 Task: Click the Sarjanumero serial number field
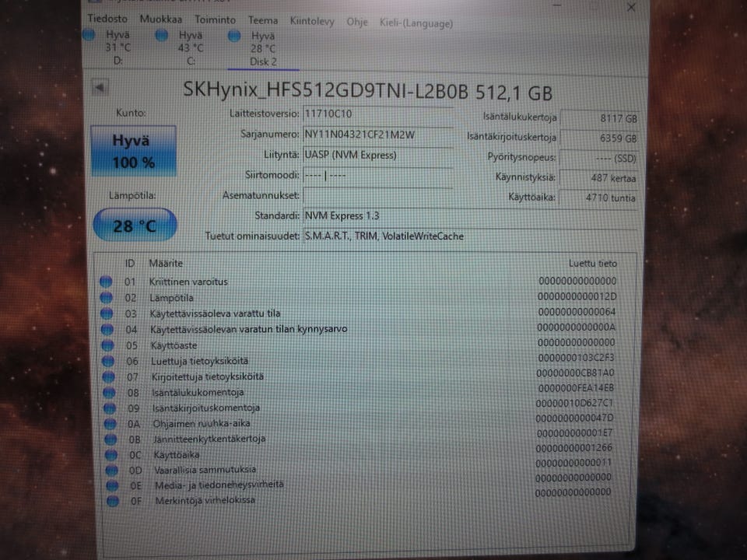coord(377,135)
